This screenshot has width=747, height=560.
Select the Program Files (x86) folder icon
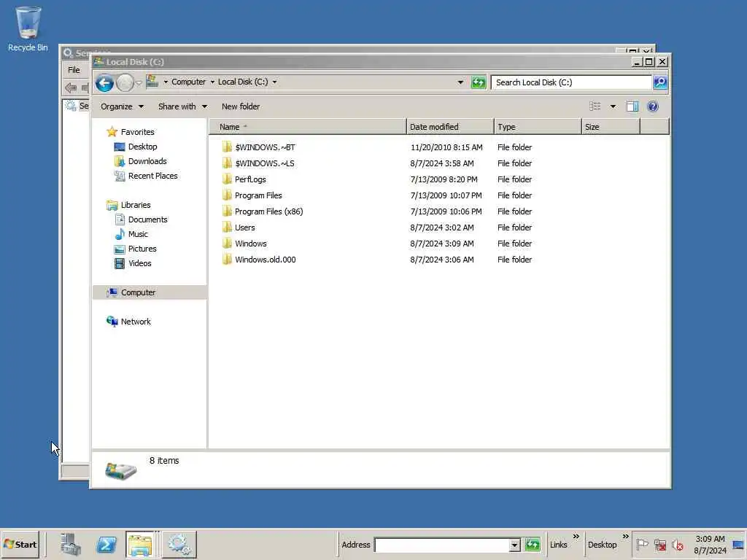(228, 211)
